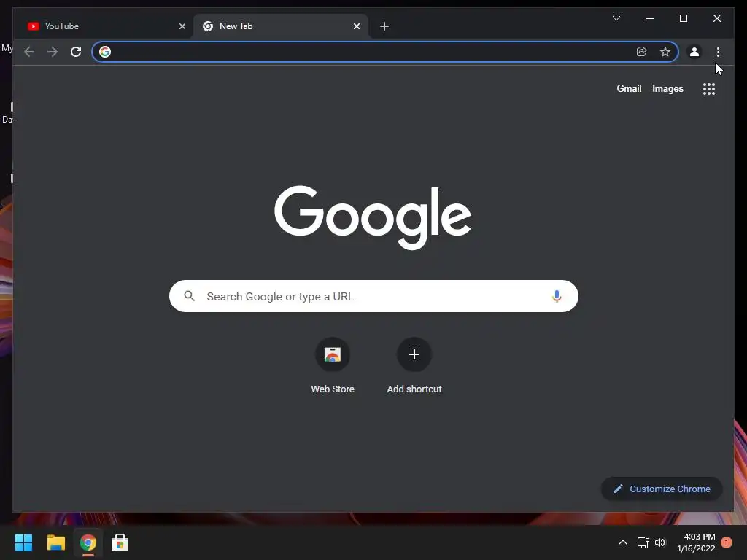Click Customize Chrome button
This screenshot has height=560, width=747.
coord(662,489)
